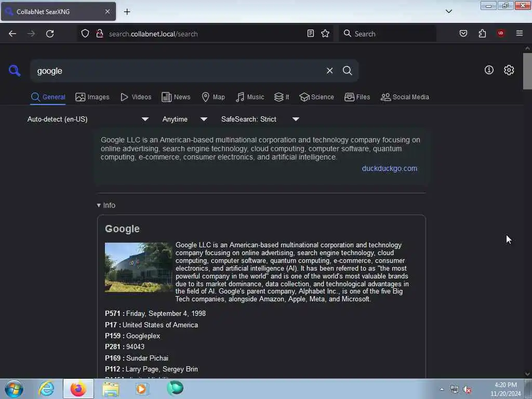This screenshot has height=399, width=532.
Task: Click the page vertical scrollbar thumb
Action: click(x=527, y=71)
